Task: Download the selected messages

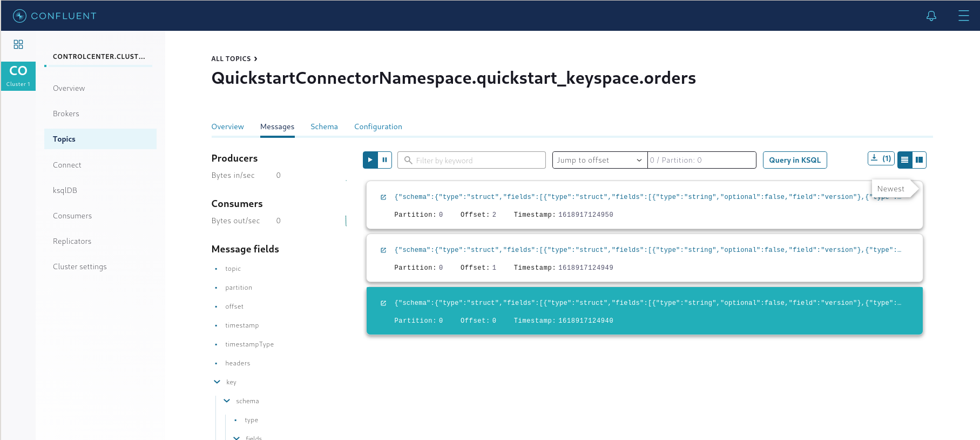Action: tap(881, 158)
